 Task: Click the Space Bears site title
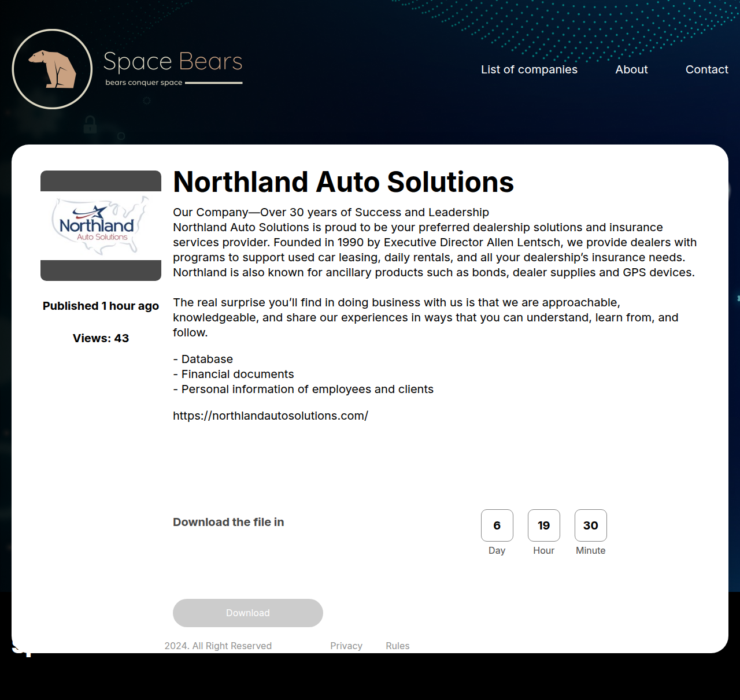(173, 61)
